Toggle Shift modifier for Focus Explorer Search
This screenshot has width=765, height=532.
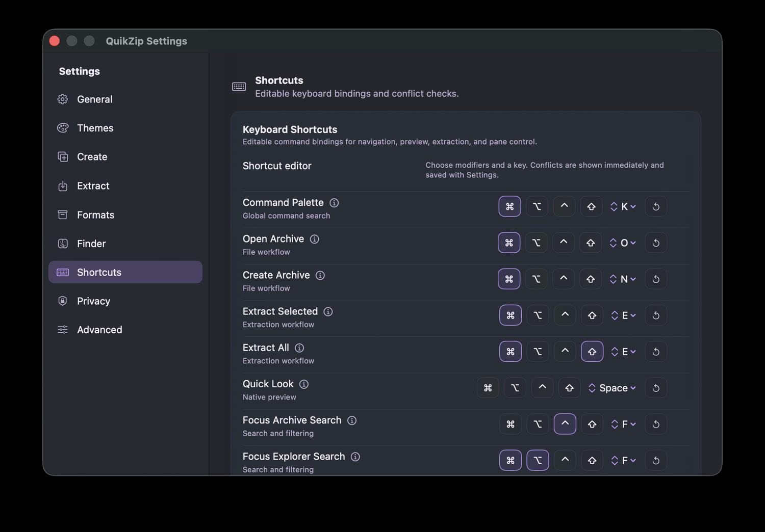click(x=592, y=460)
